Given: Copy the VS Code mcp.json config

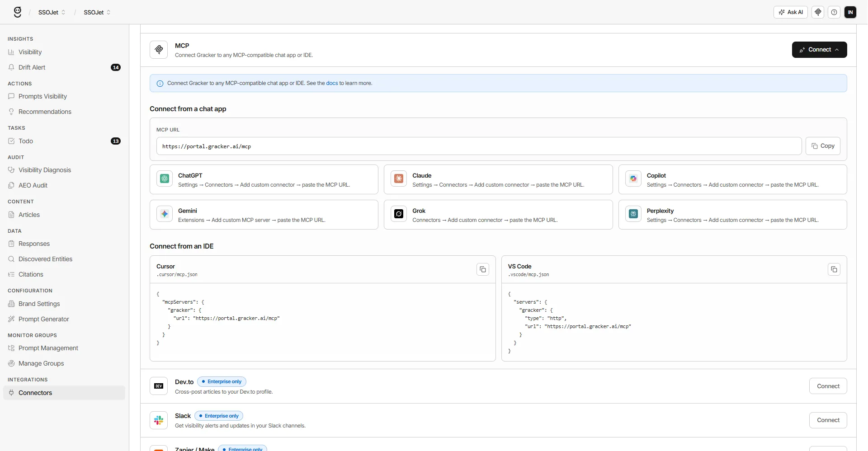Looking at the screenshot, I should pos(834,269).
